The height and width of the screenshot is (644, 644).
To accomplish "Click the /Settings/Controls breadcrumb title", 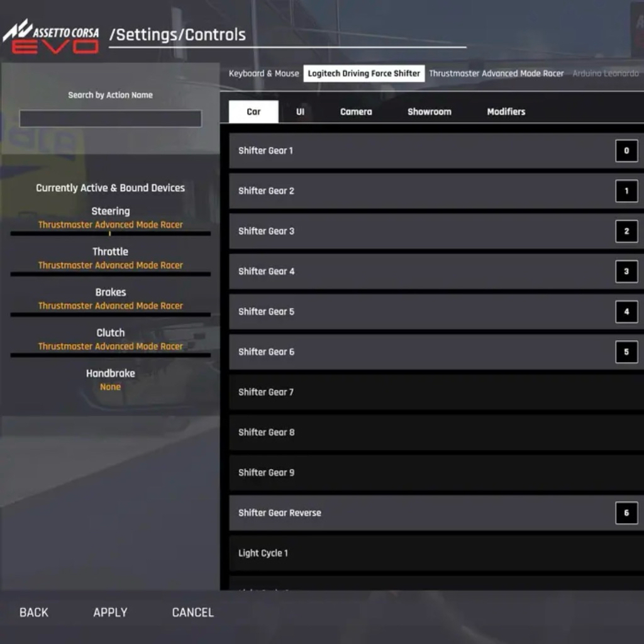I will pos(177,35).
